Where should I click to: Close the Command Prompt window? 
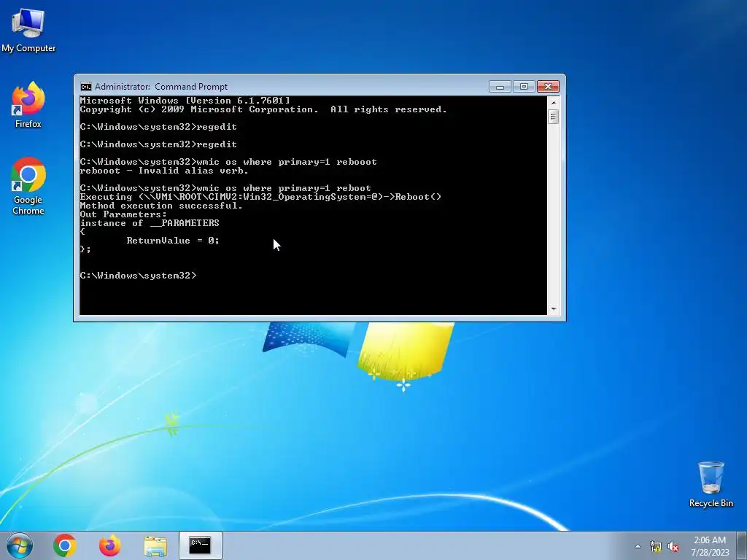coord(548,87)
